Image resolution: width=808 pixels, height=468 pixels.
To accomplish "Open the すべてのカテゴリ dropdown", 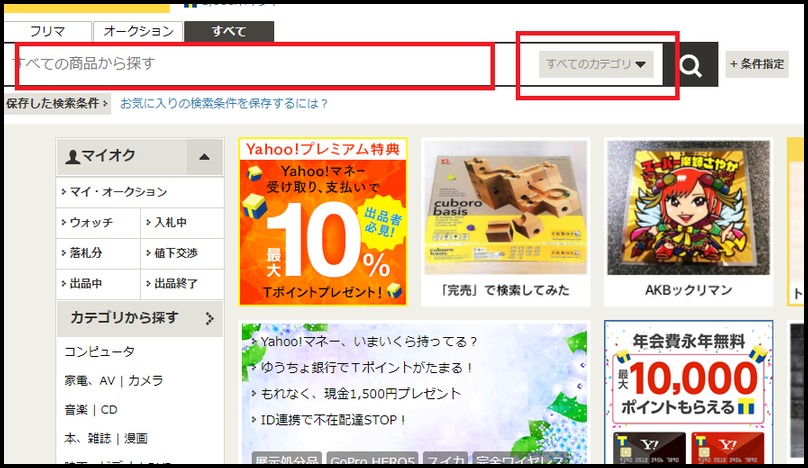I will point(596,64).
